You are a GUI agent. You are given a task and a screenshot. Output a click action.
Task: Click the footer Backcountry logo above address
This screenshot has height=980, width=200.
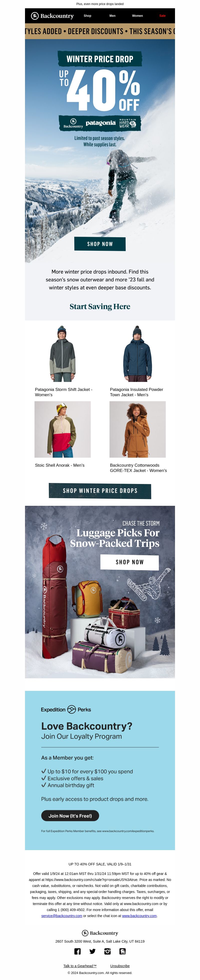point(100,933)
